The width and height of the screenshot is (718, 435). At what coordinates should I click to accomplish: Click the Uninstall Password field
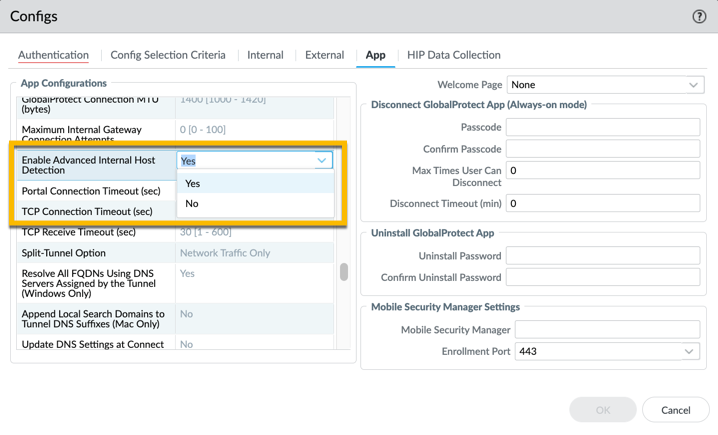602,256
